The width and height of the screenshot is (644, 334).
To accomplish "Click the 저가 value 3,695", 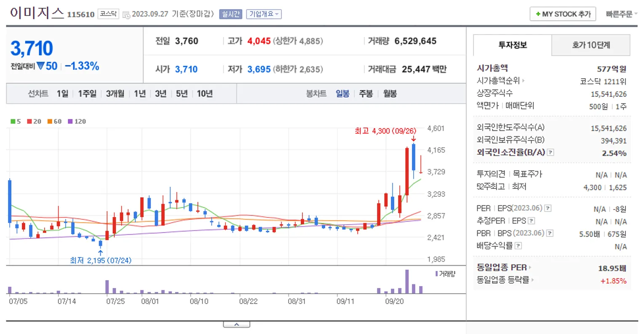I will coord(259,69).
